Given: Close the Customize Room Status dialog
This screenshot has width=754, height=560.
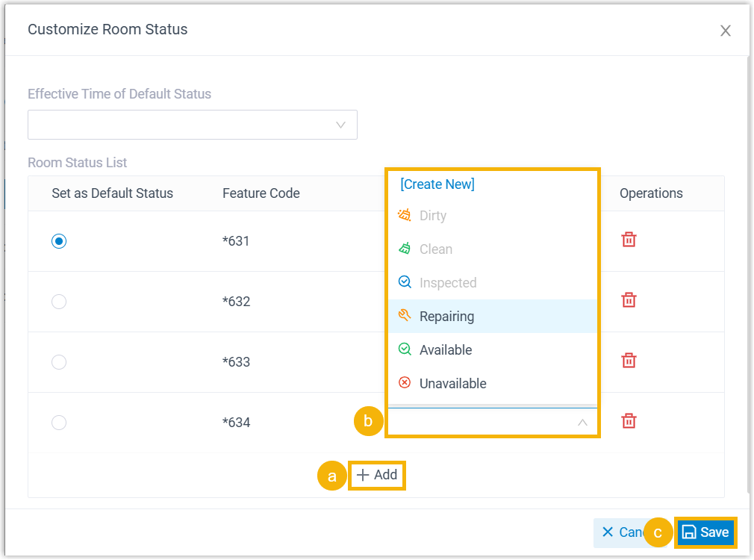Looking at the screenshot, I should coord(725,31).
